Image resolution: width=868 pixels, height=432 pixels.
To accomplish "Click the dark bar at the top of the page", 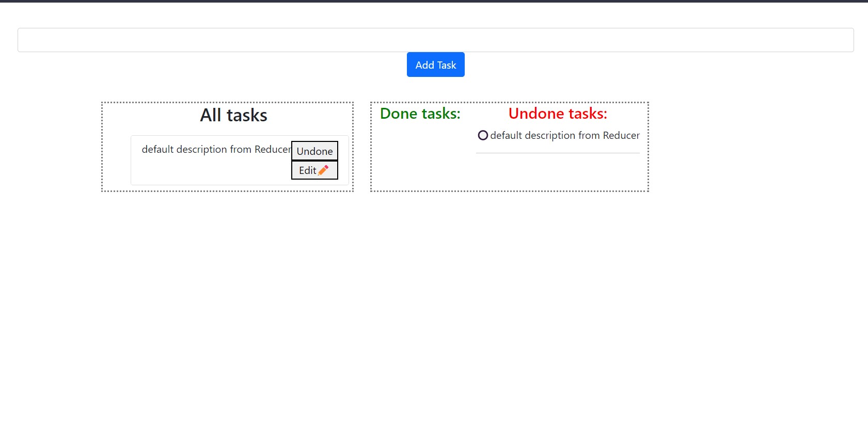I will (x=434, y=1).
